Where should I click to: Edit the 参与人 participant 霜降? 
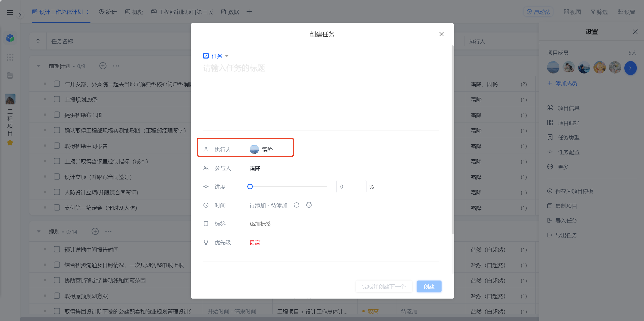point(255,168)
